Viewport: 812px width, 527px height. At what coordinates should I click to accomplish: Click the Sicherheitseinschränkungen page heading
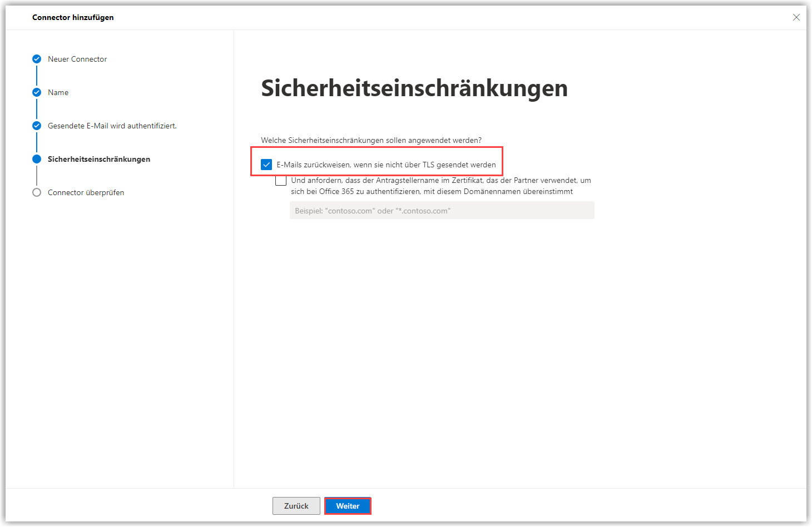click(414, 88)
